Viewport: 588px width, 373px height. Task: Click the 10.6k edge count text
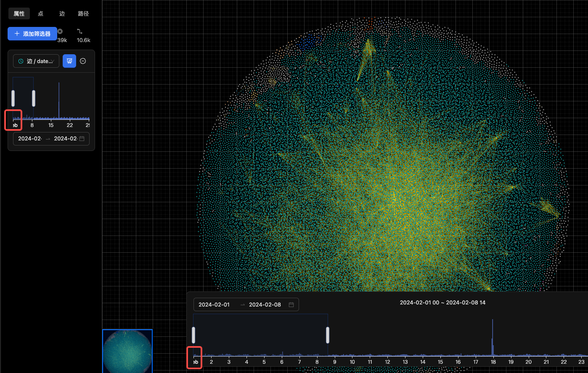[84, 40]
